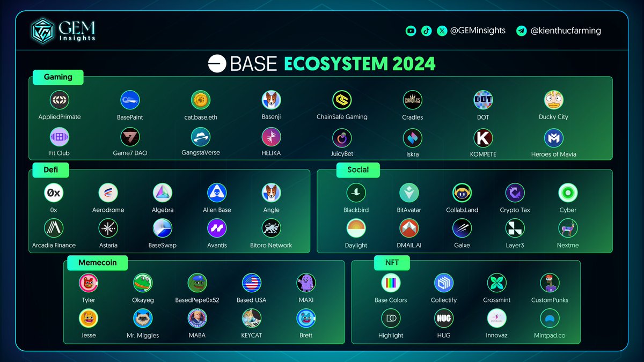Click the MAXI purple icon
This screenshot has height=362, width=644.
coord(306,283)
